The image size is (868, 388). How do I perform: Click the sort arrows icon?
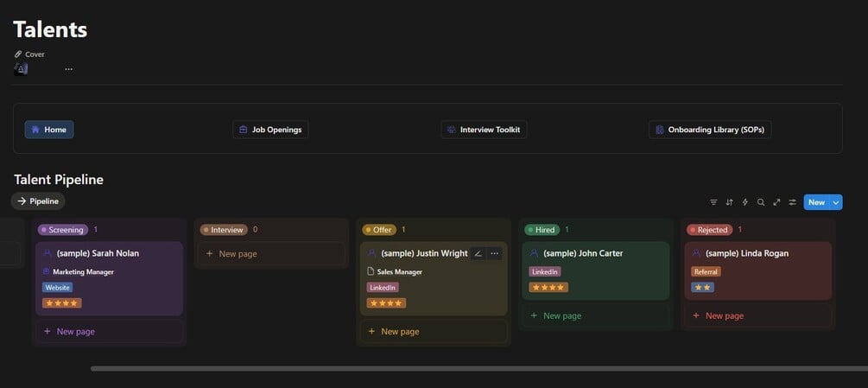pyautogui.click(x=729, y=202)
